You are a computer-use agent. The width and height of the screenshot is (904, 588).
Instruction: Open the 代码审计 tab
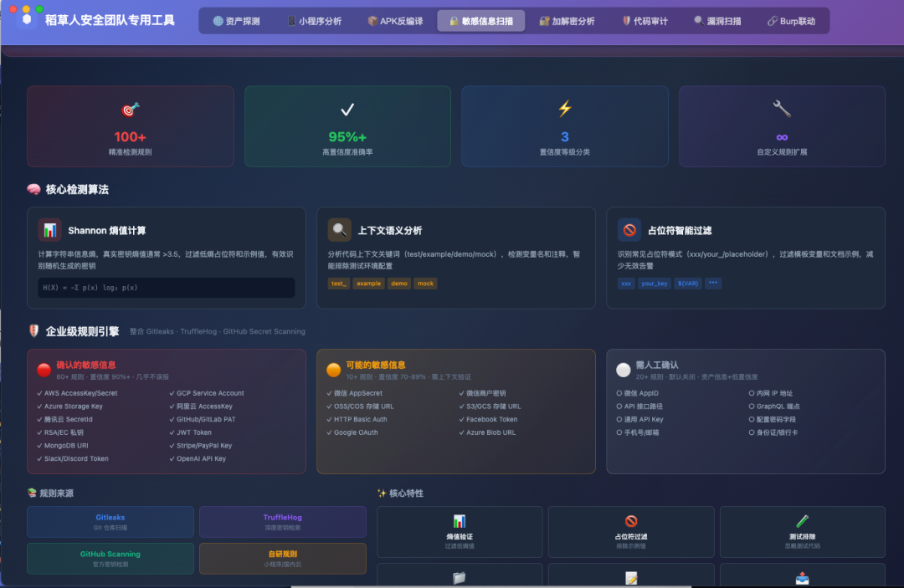point(645,21)
